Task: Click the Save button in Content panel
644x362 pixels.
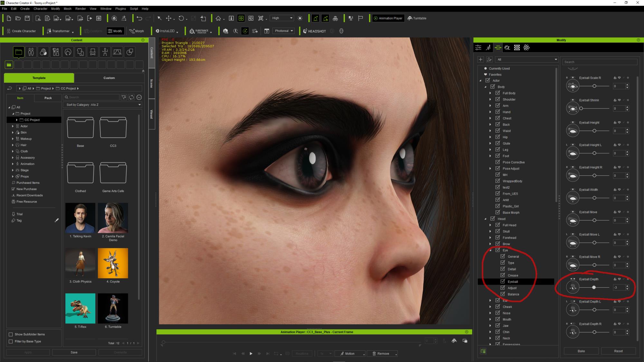Action: 74,352
